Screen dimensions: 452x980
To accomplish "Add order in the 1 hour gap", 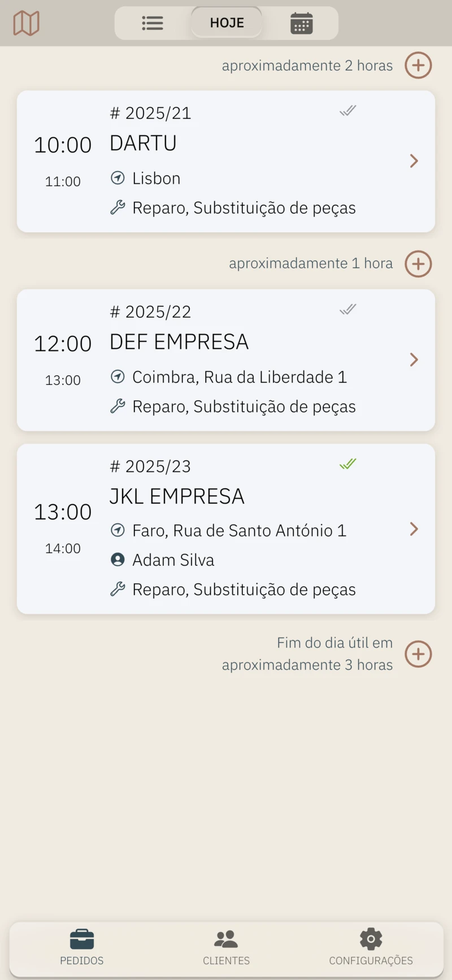I will [x=418, y=264].
